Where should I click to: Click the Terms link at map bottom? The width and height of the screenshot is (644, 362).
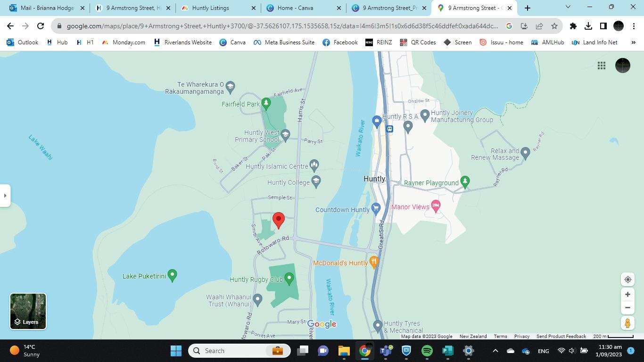click(500, 337)
